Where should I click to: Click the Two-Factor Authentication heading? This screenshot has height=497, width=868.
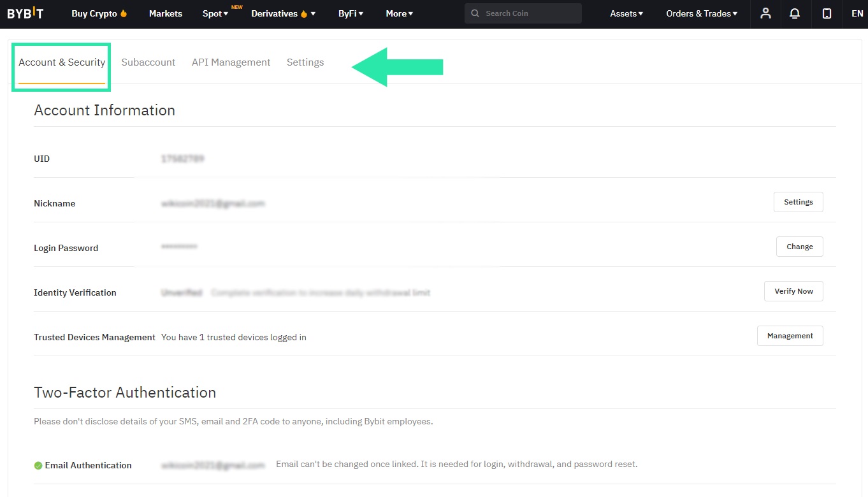point(125,393)
